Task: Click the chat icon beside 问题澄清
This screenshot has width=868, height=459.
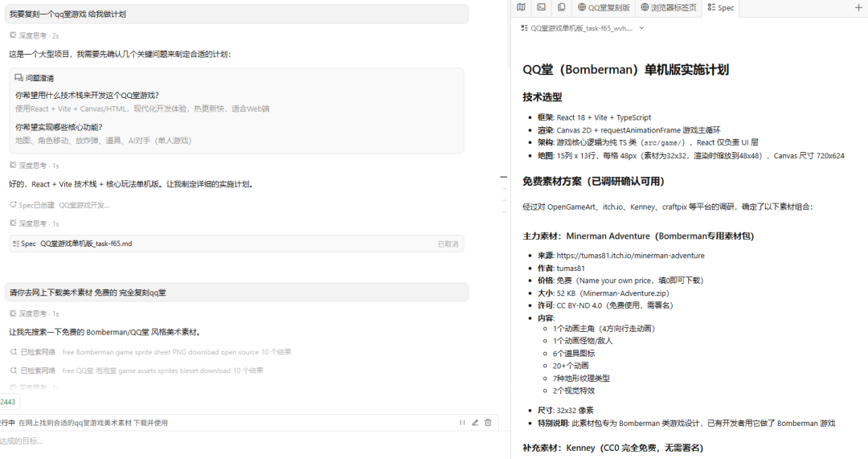Action: click(x=18, y=78)
